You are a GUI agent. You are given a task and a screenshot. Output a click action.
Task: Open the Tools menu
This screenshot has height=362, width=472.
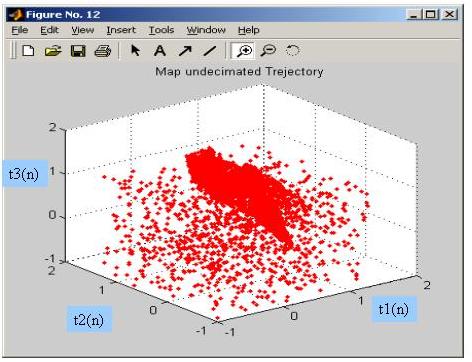tap(161, 30)
